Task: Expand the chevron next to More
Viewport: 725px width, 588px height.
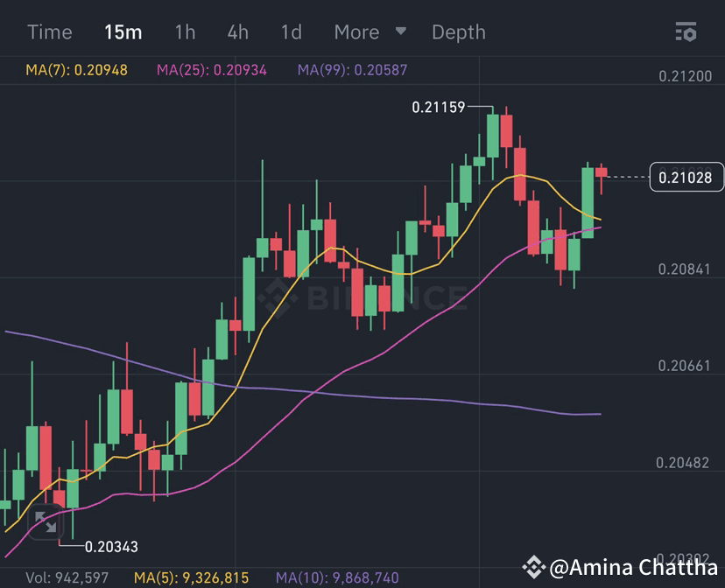Action: coord(401,31)
